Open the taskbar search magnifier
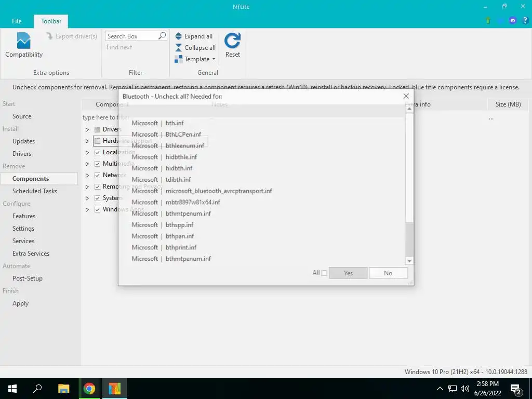The width and height of the screenshot is (532, 399). coord(37,389)
